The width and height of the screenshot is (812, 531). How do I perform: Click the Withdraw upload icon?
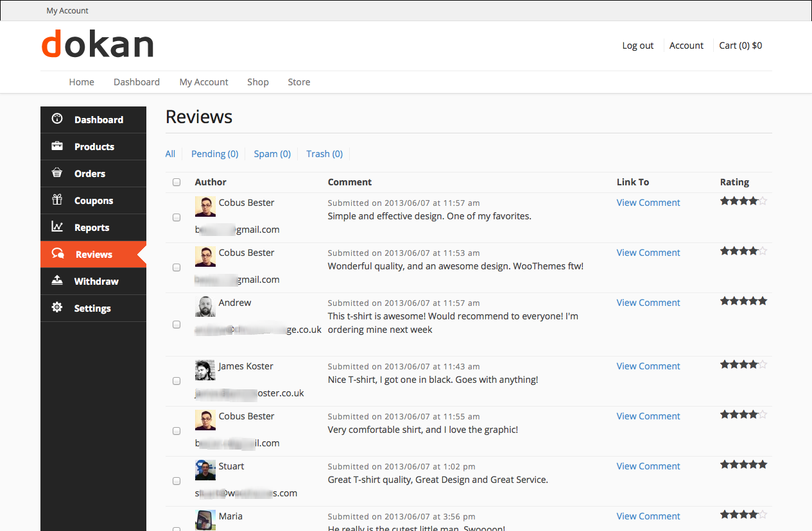pos(57,281)
